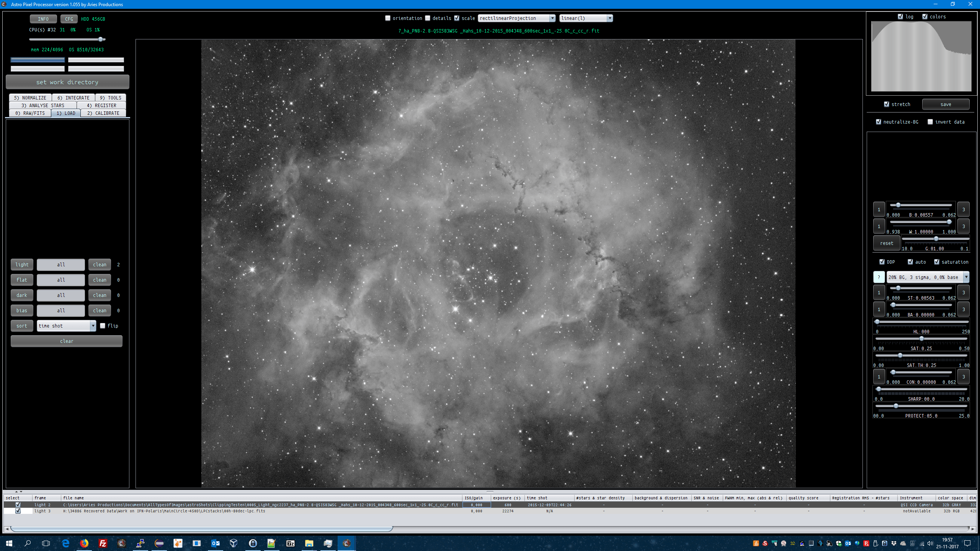Open VirtualBox cube icon in taskbar

point(234,543)
